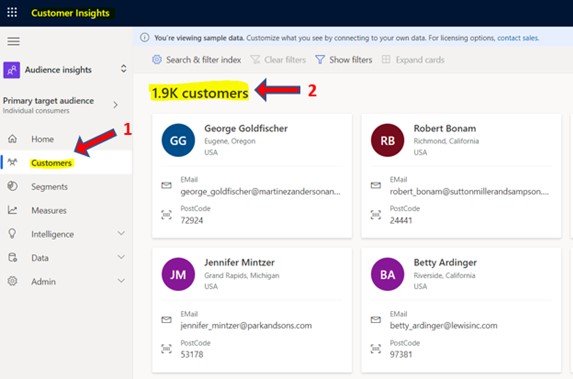Click George Goldfischer's email address
Viewport: 573px width, 379px height.
[260, 192]
